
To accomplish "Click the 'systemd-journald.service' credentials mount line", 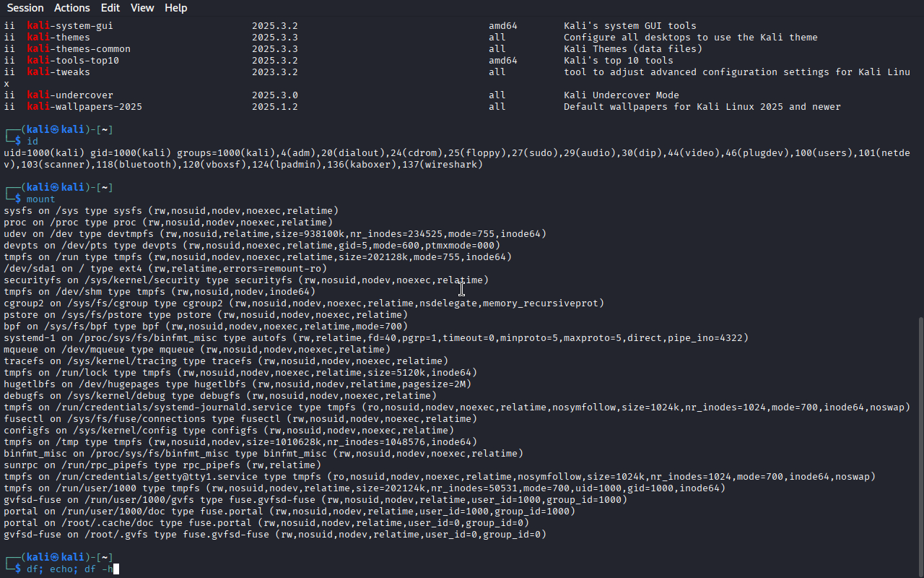I will 457,407.
